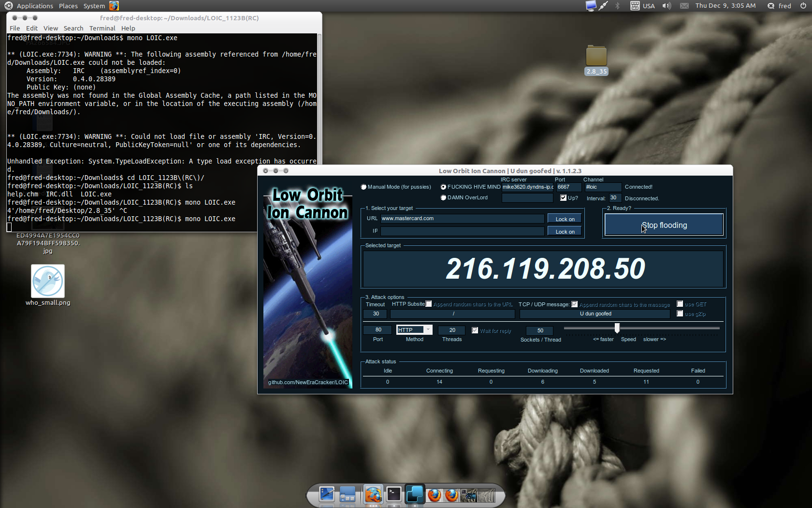
Task: Toggle the Up? checkbox
Action: click(x=563, y=197)
